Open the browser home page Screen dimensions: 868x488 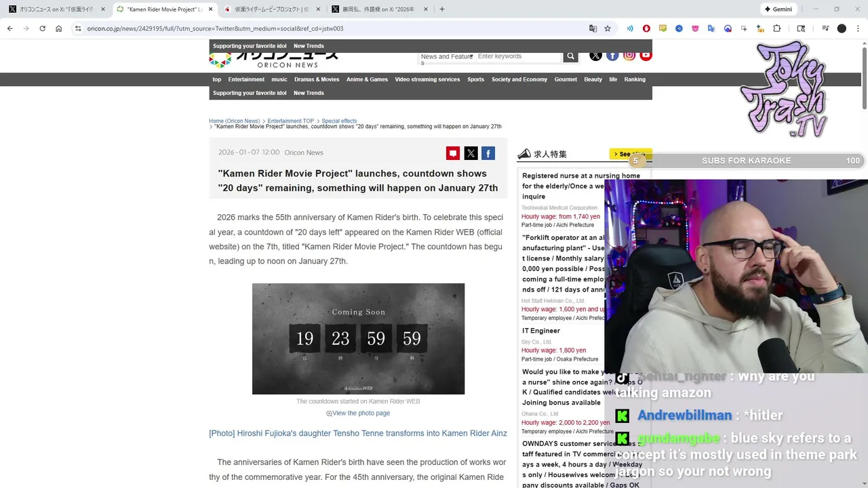pyautogui.click(x=59, y=28)
